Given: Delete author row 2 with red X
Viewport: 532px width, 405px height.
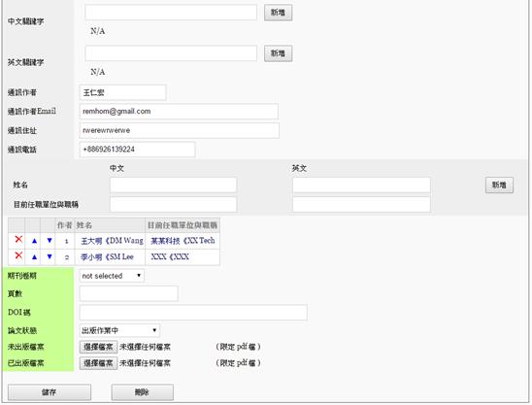Looking at the screenshot, I should coord(18,255).
